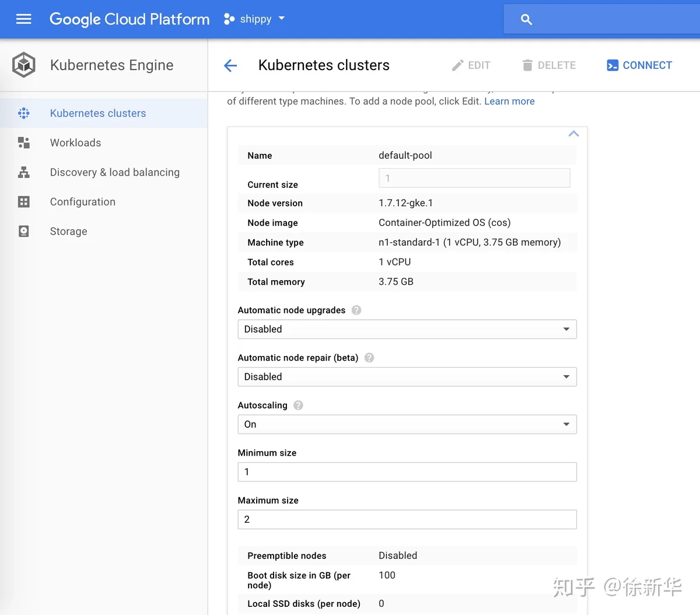This screenshot has width=700, height=615.
Task: Select the n1-standard-1 machine type value
Action: pos(470,242)
